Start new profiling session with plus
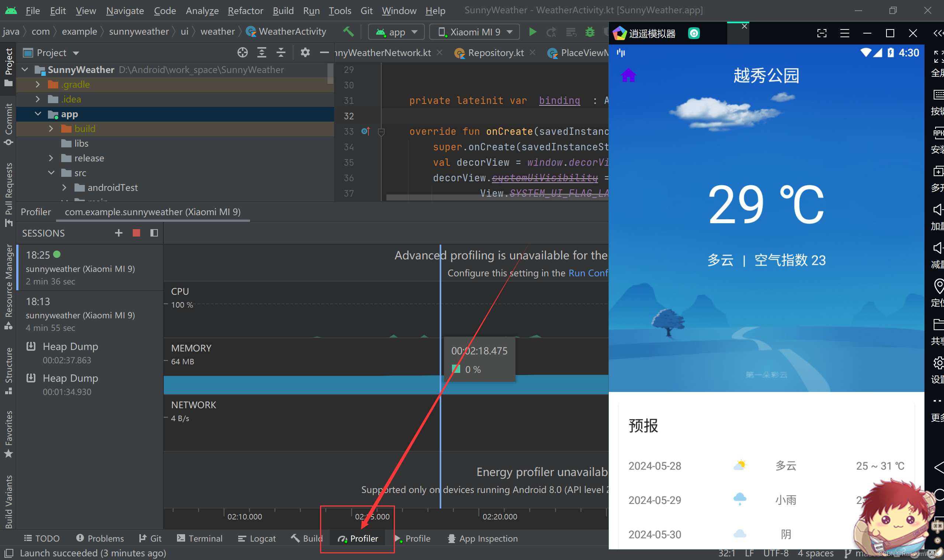The width and height of the screenshot is (944, 560). [119, 233]
